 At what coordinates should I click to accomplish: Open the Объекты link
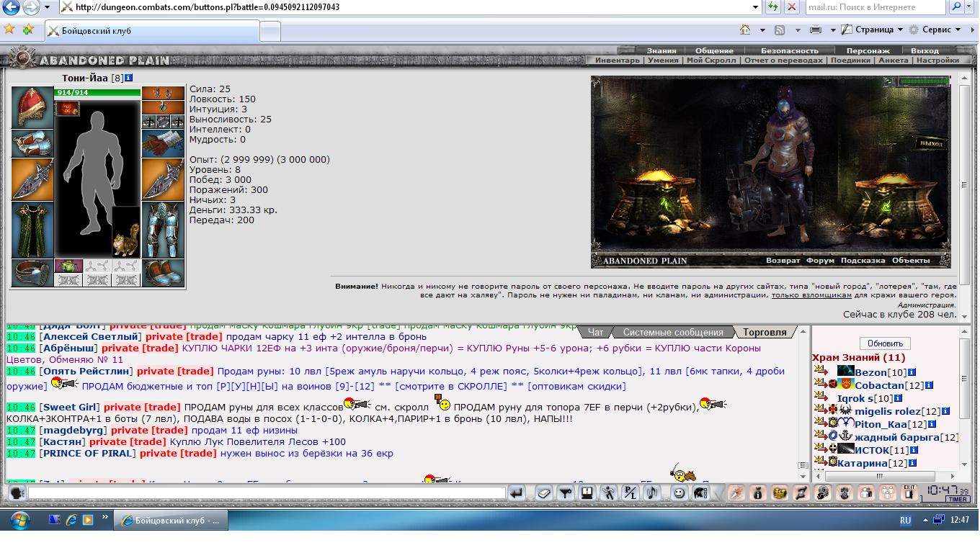click(x=911, y=261)
